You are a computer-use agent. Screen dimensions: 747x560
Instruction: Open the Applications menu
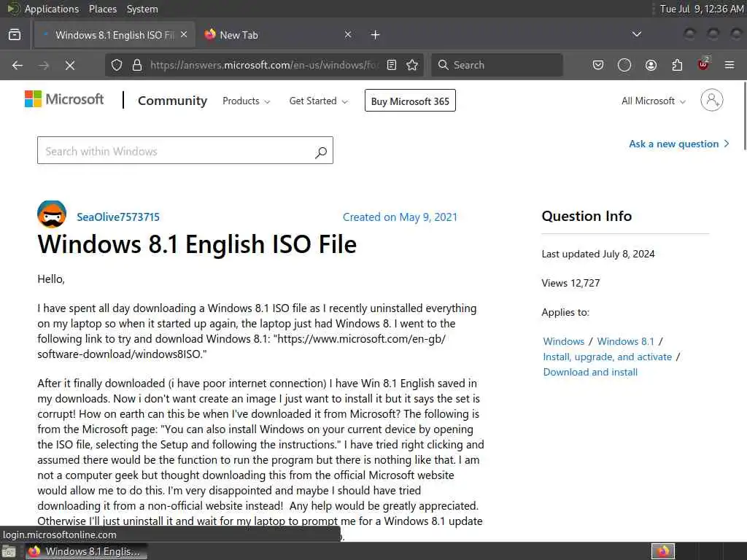(x=52, y=9)
